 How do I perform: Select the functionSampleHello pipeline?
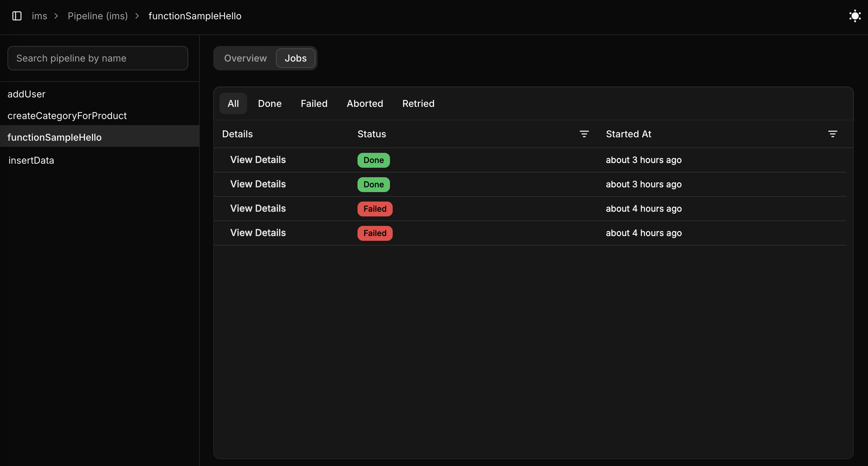point(55,137)
